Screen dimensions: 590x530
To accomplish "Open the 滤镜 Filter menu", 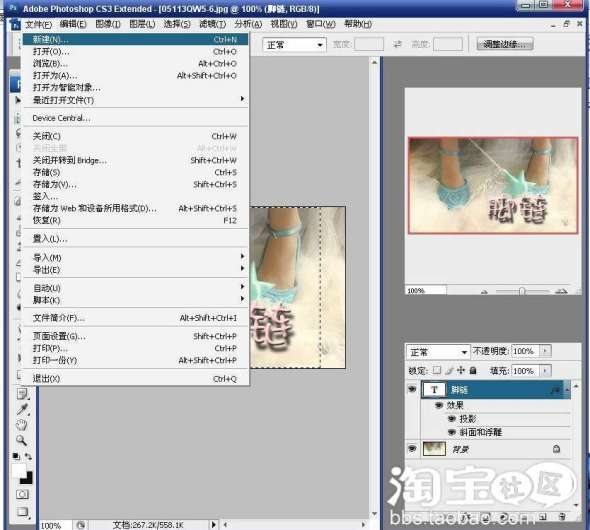I will (x=213, y=24).
